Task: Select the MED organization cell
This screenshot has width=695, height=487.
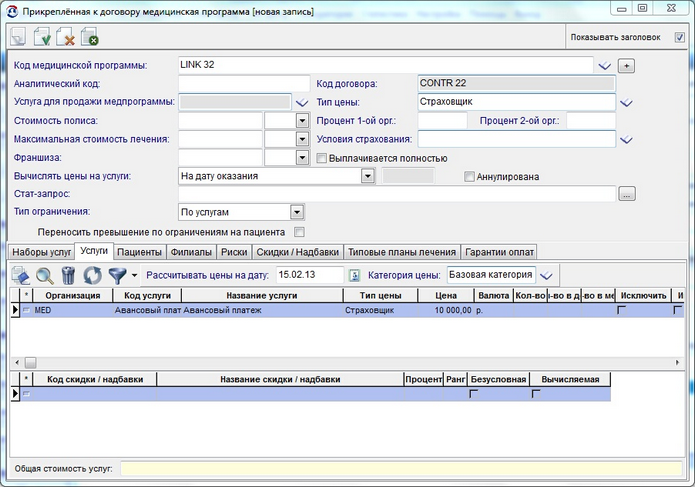Action: pos(73,310)
